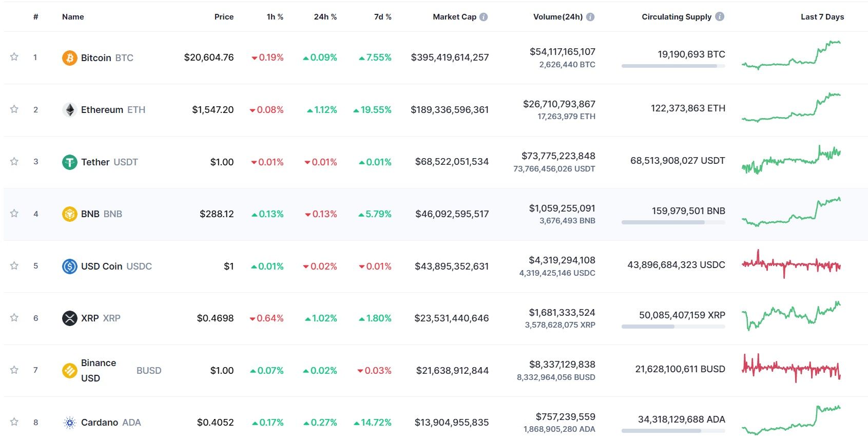Click the Ethereum logo icon

pos(70,110)
